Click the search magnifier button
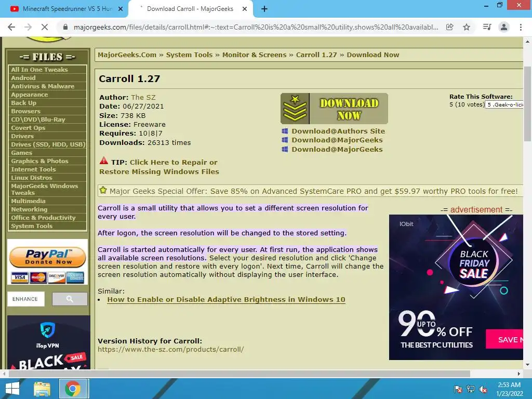Viewport: 532px width, 399px height. pos(70,299)
